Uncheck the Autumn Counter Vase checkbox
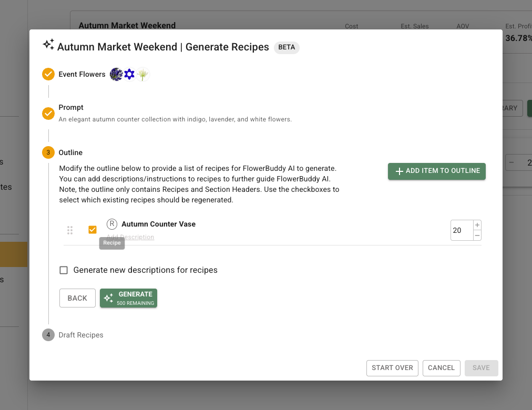Viewport: 532px width, 410px height. point(93,230)
